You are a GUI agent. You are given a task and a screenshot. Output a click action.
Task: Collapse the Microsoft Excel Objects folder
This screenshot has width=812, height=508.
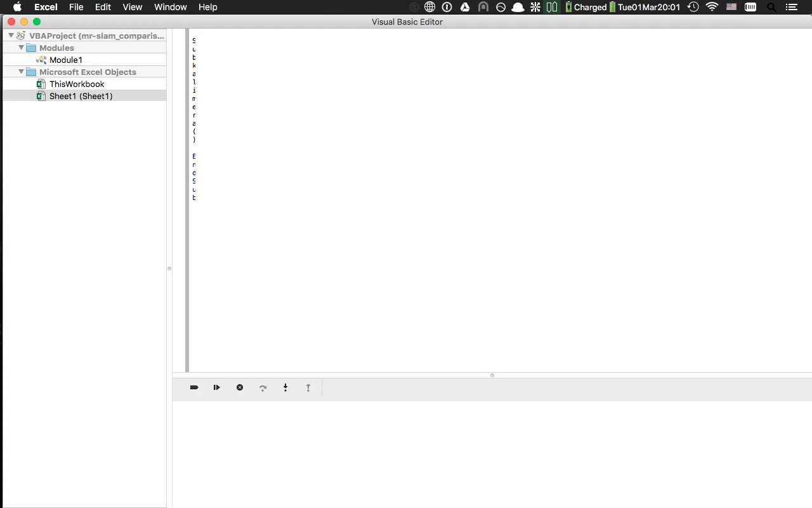click(21, 72)
